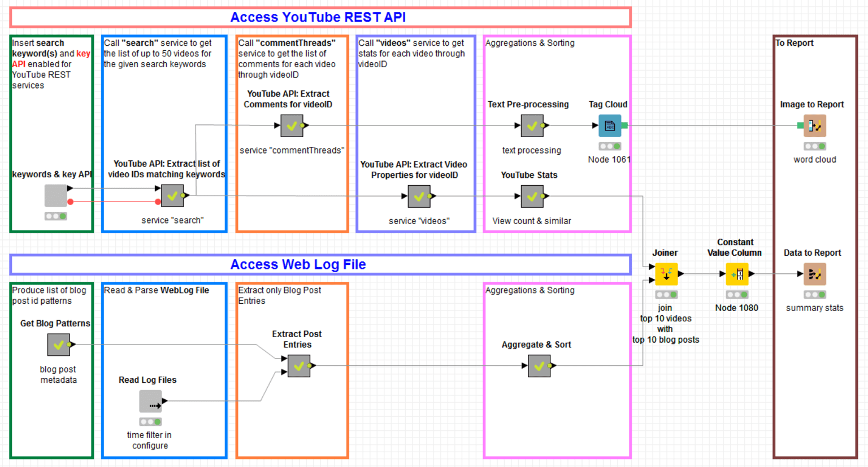The width and height of the screenshot is (868, 467).
Task: Click status lights under Constant Value Column node
Action: [x=737, y=295]
